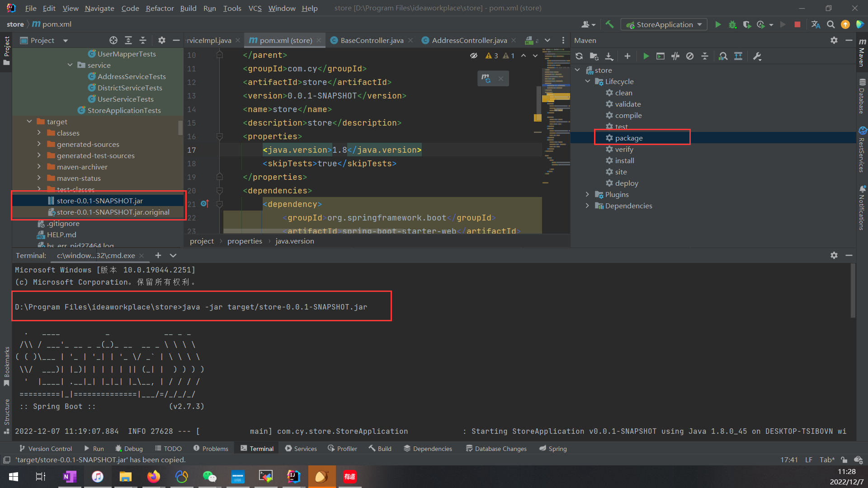The image size is (868, 488).
Task: Click the orange update arrow icon
Action: 845,24
